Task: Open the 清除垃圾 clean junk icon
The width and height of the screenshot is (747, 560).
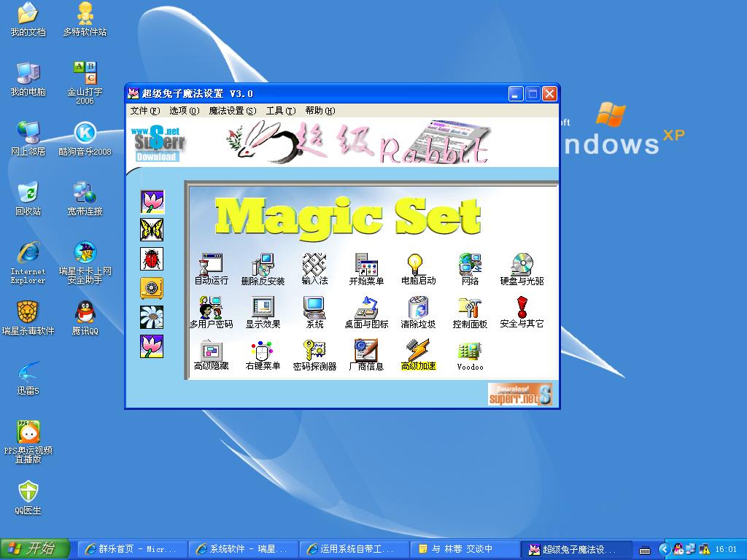Action: click(418, 312)
